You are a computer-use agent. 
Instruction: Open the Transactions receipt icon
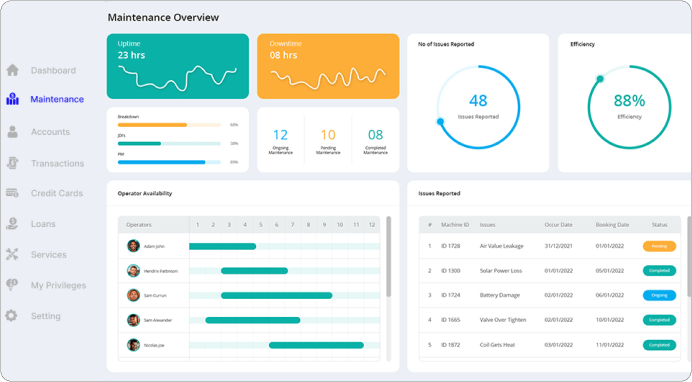point(12,163)
